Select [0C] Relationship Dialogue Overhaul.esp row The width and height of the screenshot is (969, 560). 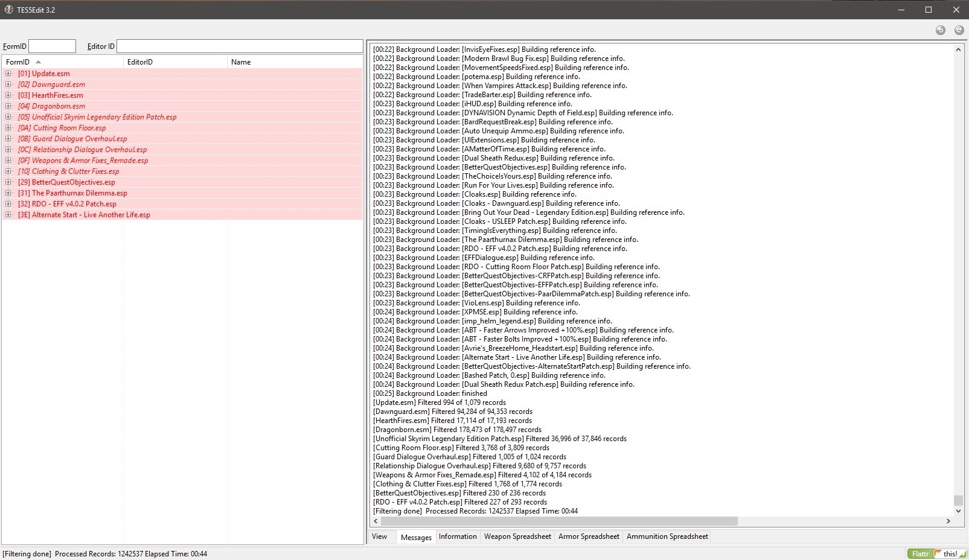click(182, 150)
